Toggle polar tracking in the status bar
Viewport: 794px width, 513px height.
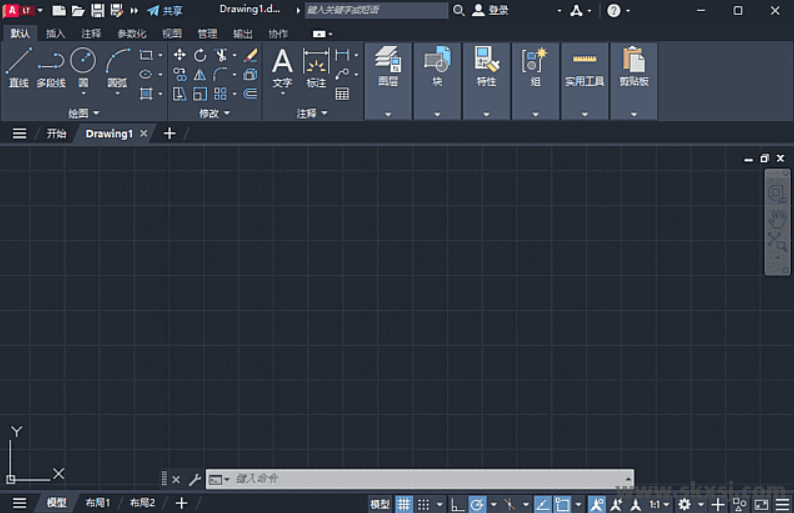476,504
